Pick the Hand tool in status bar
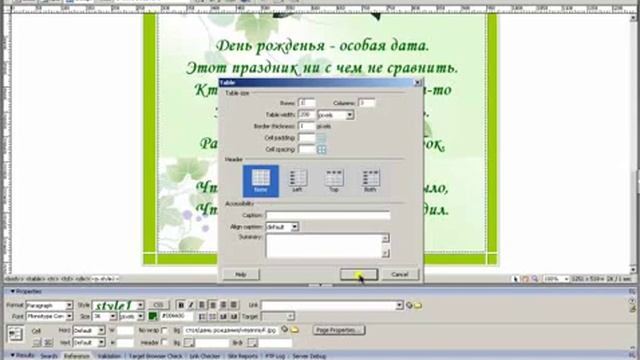Viewport: 640px width, 360px height. coord(525,279)
